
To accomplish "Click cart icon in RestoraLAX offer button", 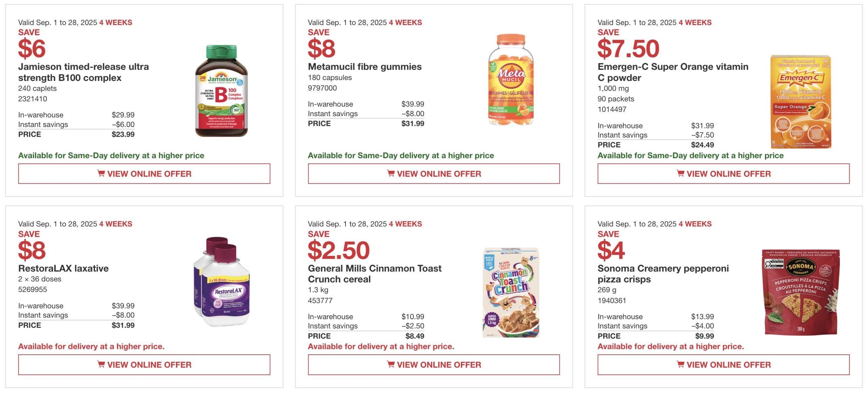I will coord(101,364).
